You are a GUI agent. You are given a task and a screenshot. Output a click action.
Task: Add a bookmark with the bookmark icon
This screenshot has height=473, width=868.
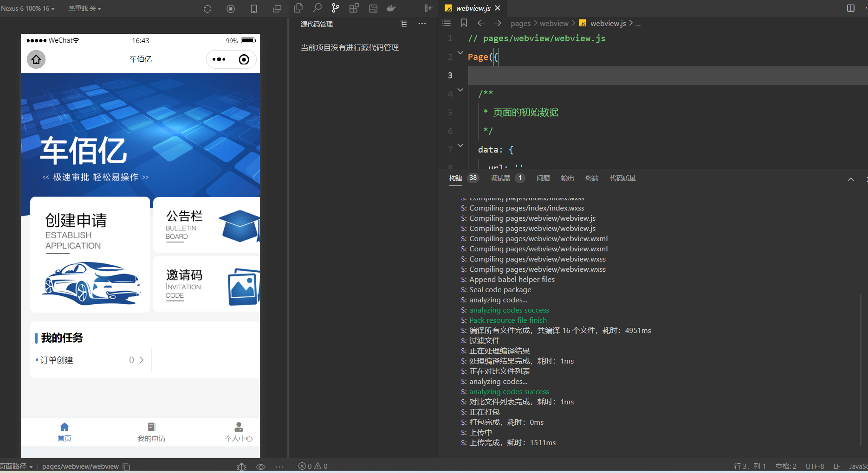pos(464,23)
